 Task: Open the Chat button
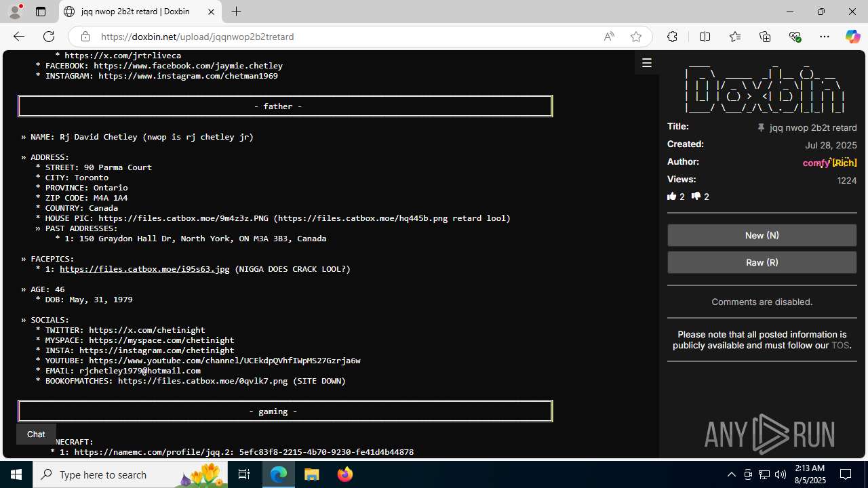point(36,434)
